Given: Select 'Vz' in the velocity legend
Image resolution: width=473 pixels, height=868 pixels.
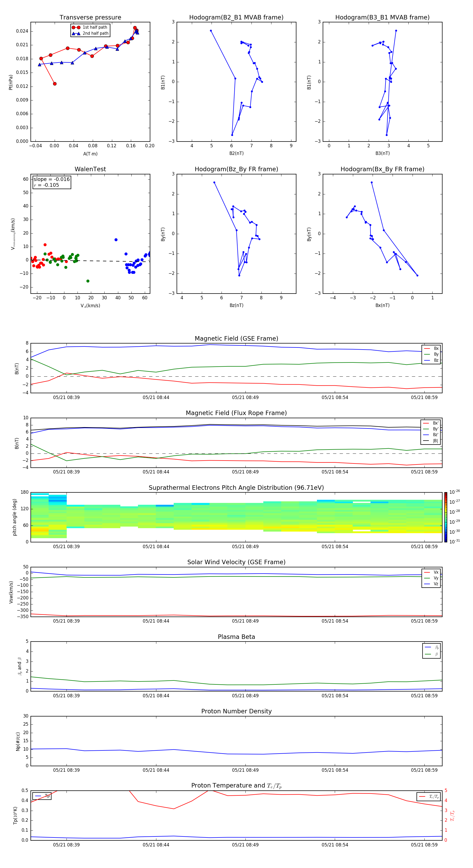Looking at the screenshot, I should [431, 584].
